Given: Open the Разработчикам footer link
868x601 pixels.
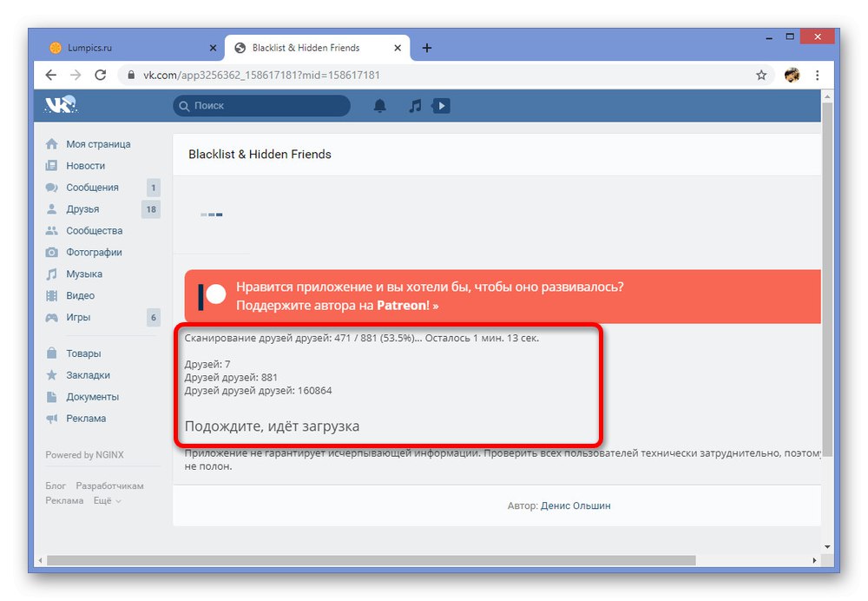Looking at the screenshot, I should 109,485.
